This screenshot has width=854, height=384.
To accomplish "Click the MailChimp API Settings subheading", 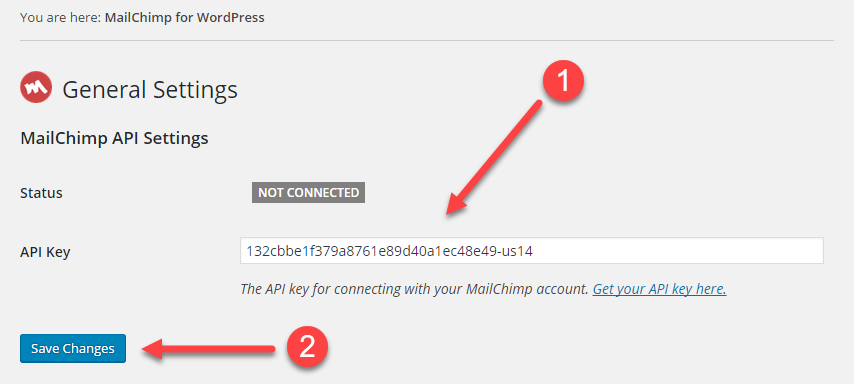I will pos(114,138).
